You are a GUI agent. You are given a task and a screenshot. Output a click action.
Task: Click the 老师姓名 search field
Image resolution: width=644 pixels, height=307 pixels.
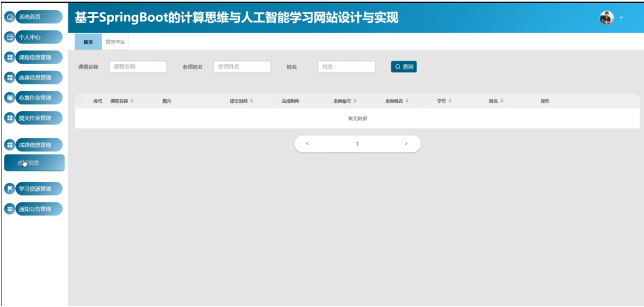[243, 66]
